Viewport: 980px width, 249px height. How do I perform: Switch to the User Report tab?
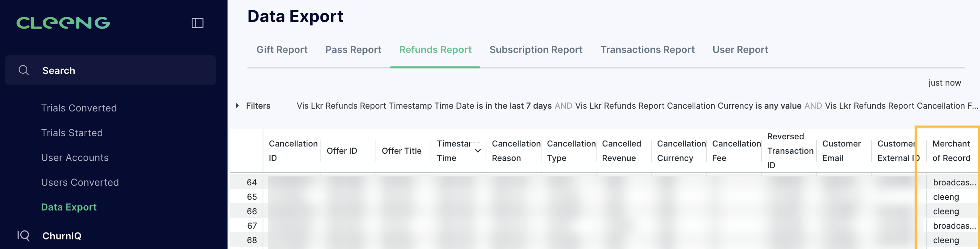pyautogui.click(x=740, y=50)
